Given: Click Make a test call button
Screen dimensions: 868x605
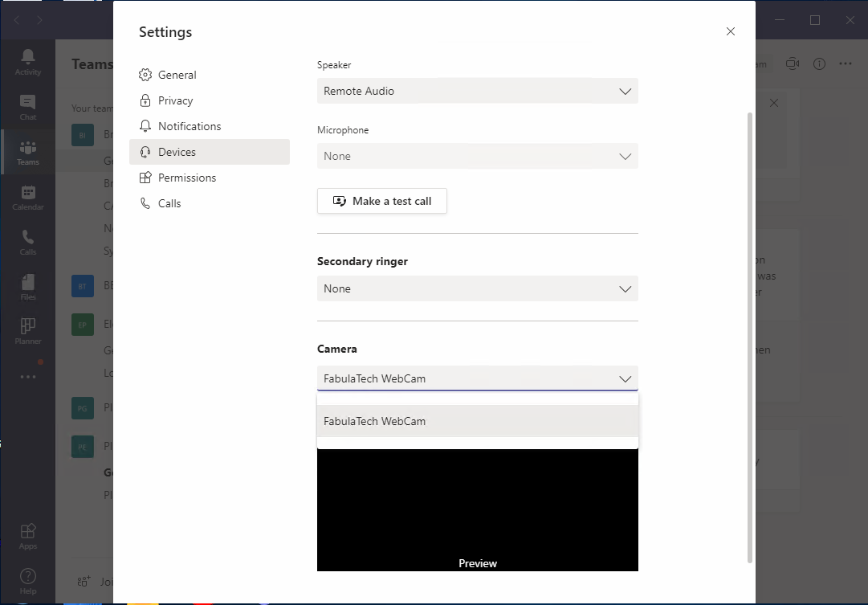Looking at the screenshot, I should (382, 201).
